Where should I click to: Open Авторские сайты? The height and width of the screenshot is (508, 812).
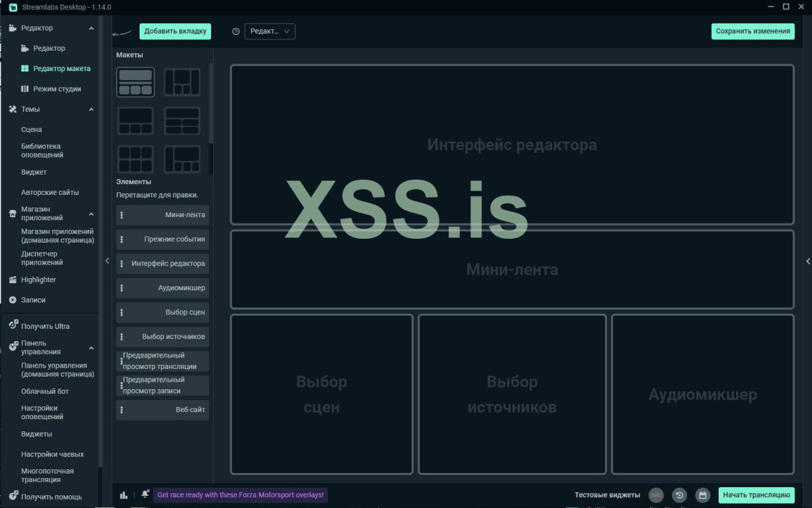[x=50, y=192]
